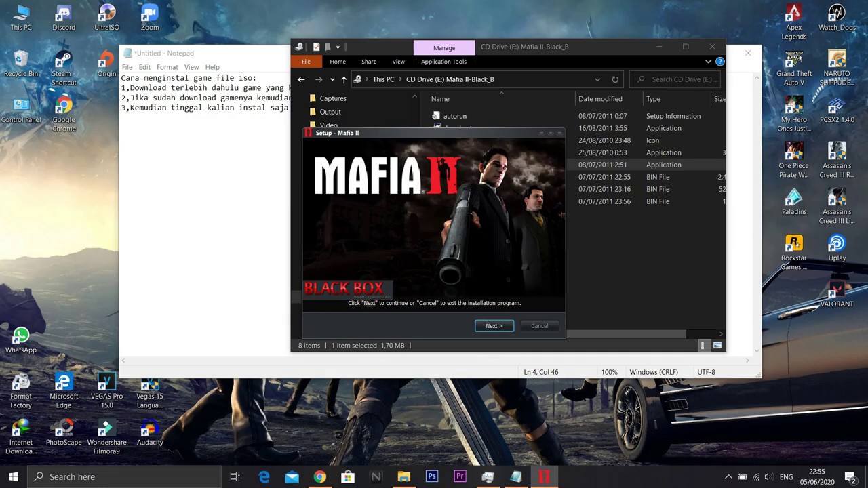The image size is (868, 488).
Task: Select the Application Tools tab
Action: (443, 62)
